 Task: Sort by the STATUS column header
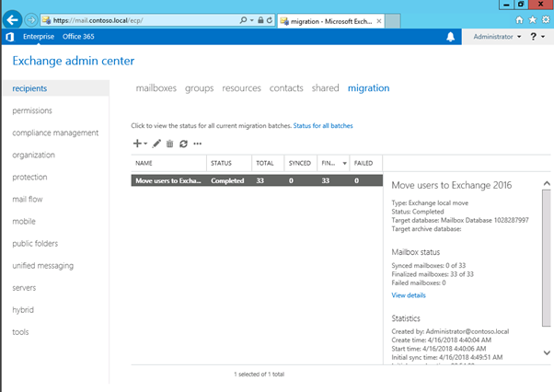229,163
